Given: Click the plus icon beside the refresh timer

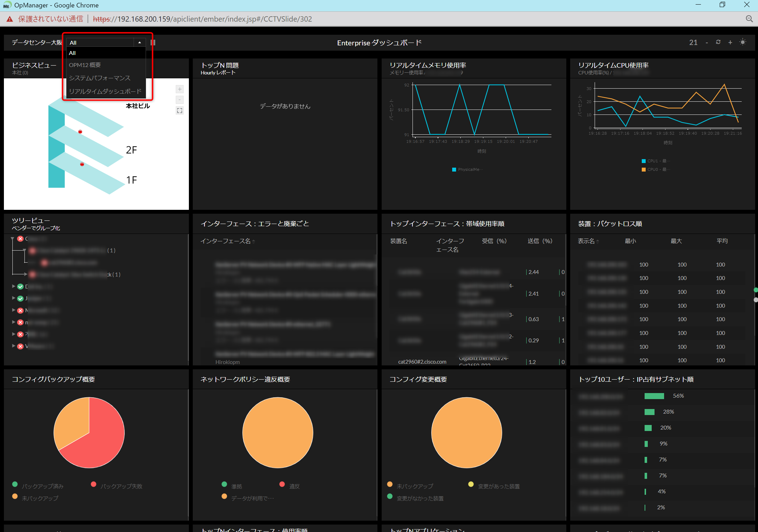Looking at the screenshot, I should tap(730, 43).
